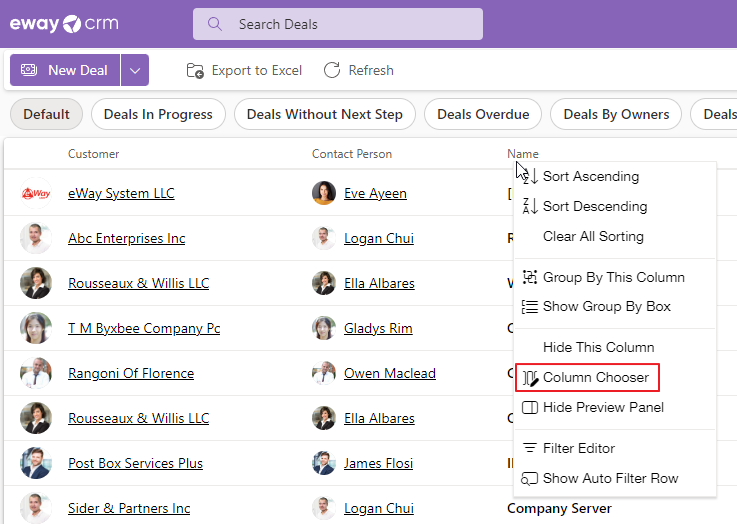Click the eWay CRM logo
The image size is (737, 524).
(x=64, y=23)
